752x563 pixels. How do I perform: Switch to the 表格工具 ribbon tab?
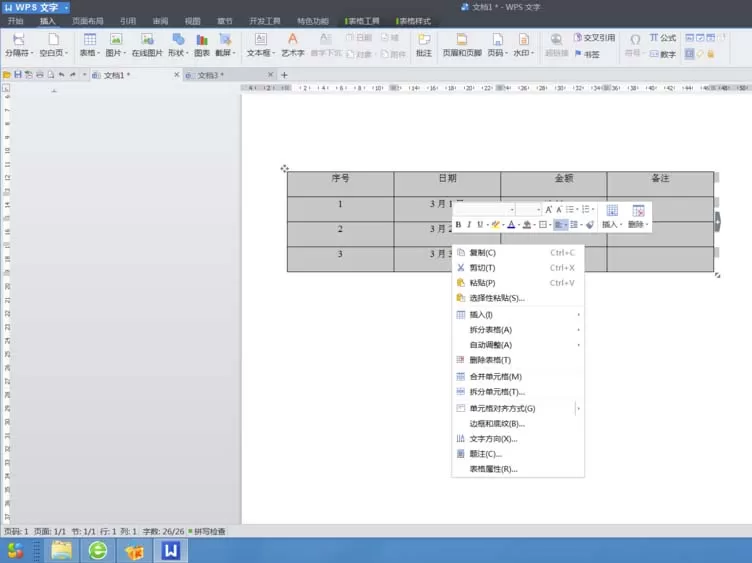(363, 21)
